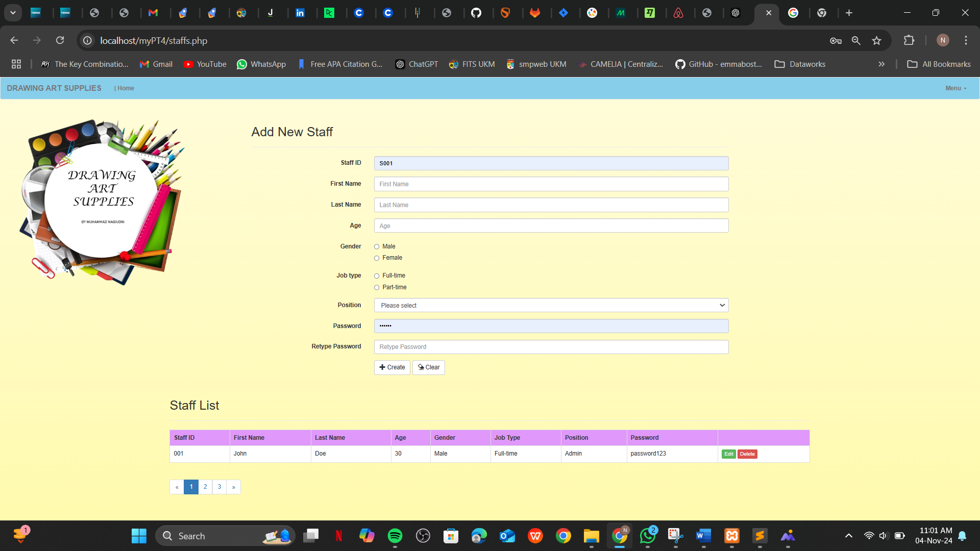
Task: Reload the page with the refresh icon
Action: (x=60, y=40)
